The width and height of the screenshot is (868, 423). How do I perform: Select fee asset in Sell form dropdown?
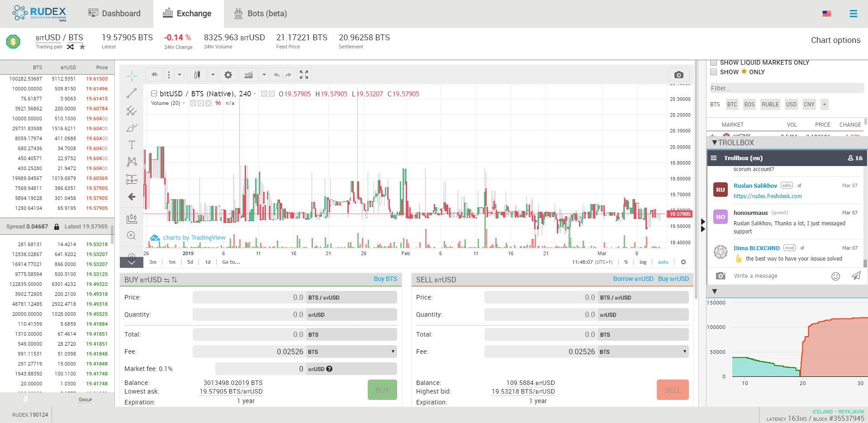point(643,352)
